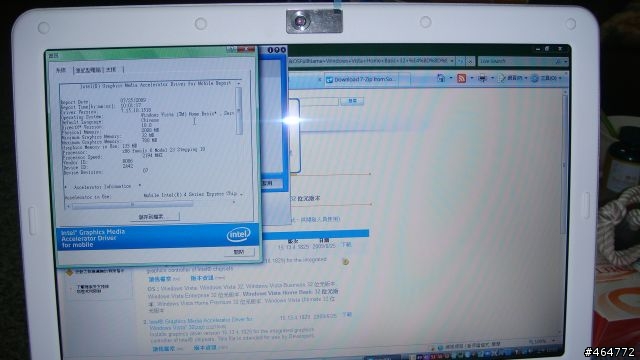This screenshot has width=640, height=360.
Task: Click the orange RSS feeds icon
Action: point(462,78)
